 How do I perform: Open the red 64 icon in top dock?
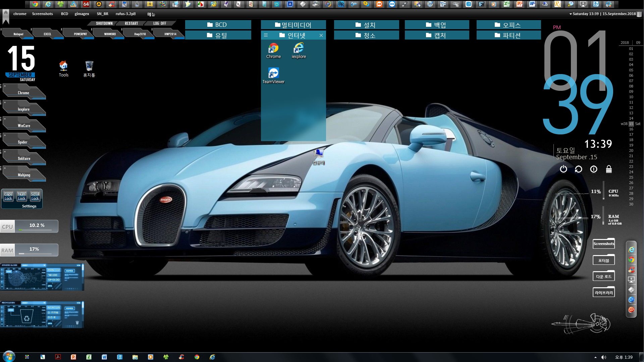(x=86, y=4)
